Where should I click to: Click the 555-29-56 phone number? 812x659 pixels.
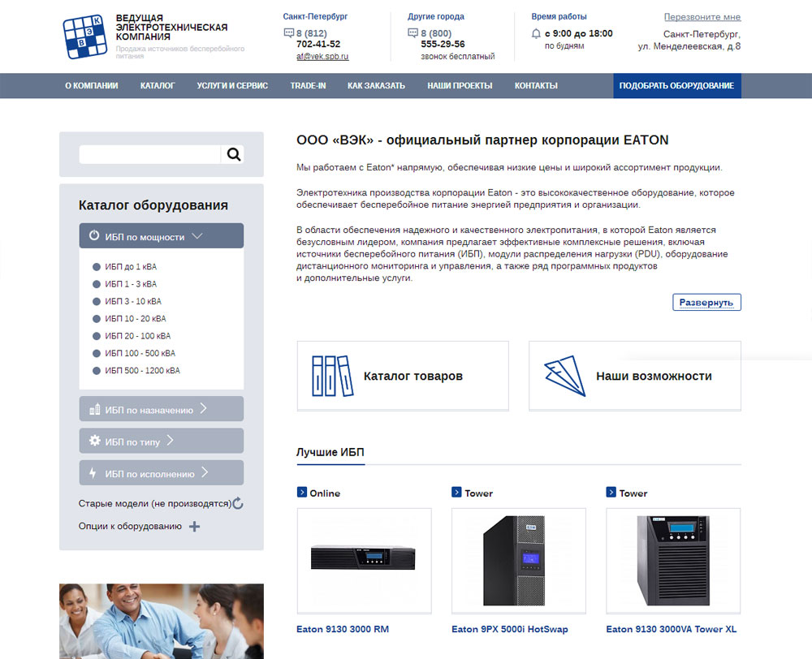(x=443, y=45)
